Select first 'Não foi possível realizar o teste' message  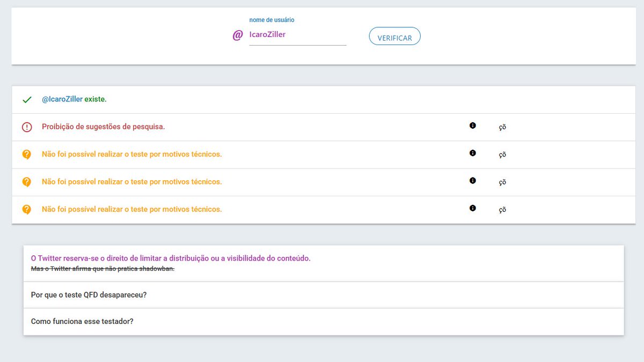(132, 154)
